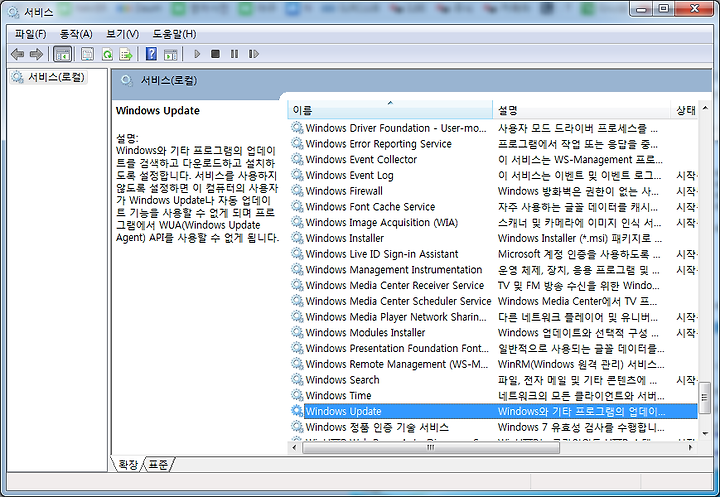Sort the list by the 설명 column header
Image resolution: width=720 pixels, height=497 pixels.
pyautogui.click(x=581, y=110)
